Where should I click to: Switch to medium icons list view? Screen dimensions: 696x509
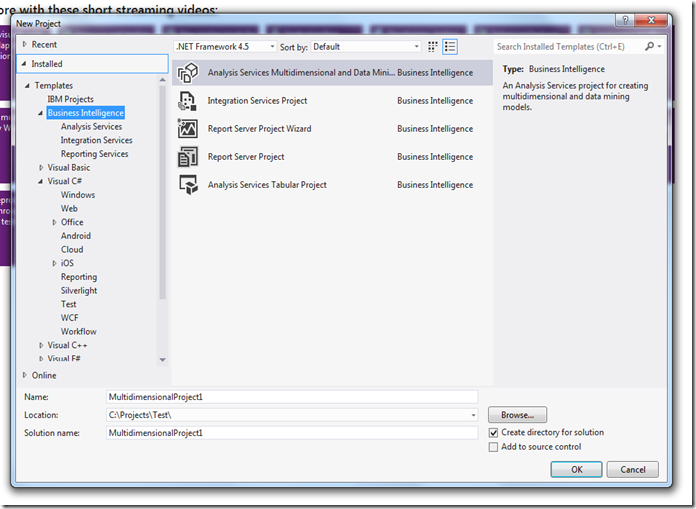[450, 47]
